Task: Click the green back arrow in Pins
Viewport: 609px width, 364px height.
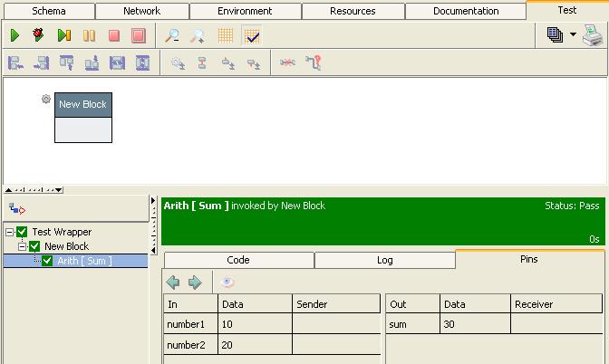Action: (173, 283)
